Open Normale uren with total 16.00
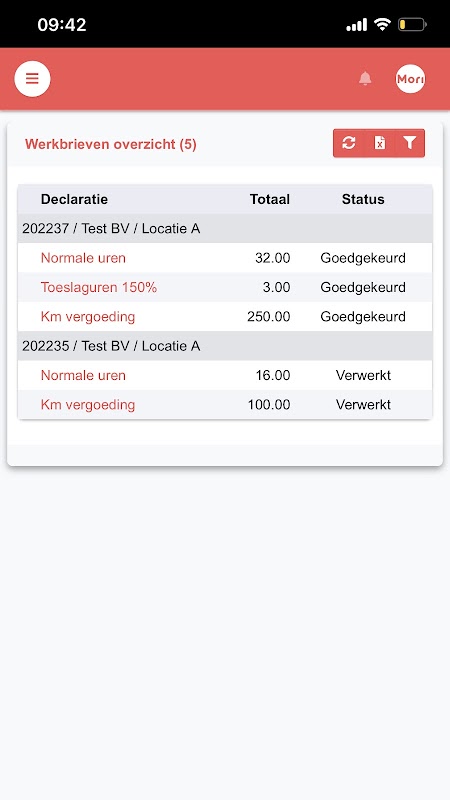 83,376
